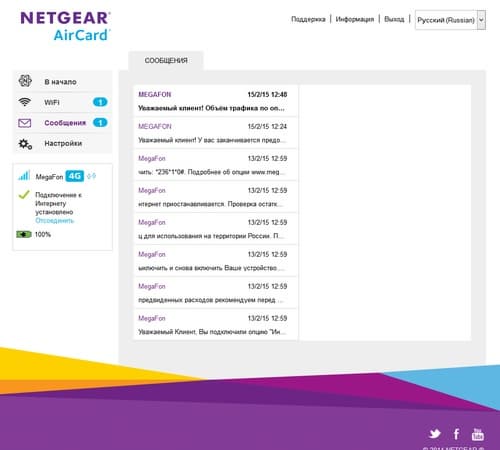This screenshot has width=500, height=450.
Task: Select the СООБЩЕНИЯ tab
Action: point(166,61)
